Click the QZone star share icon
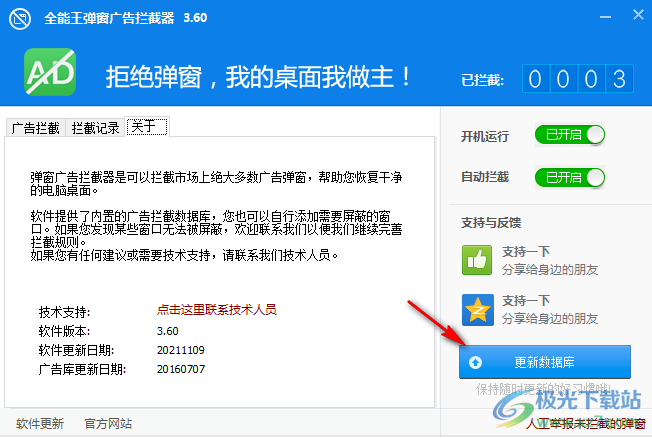This screenshot has width=652, height=438. 477,310
